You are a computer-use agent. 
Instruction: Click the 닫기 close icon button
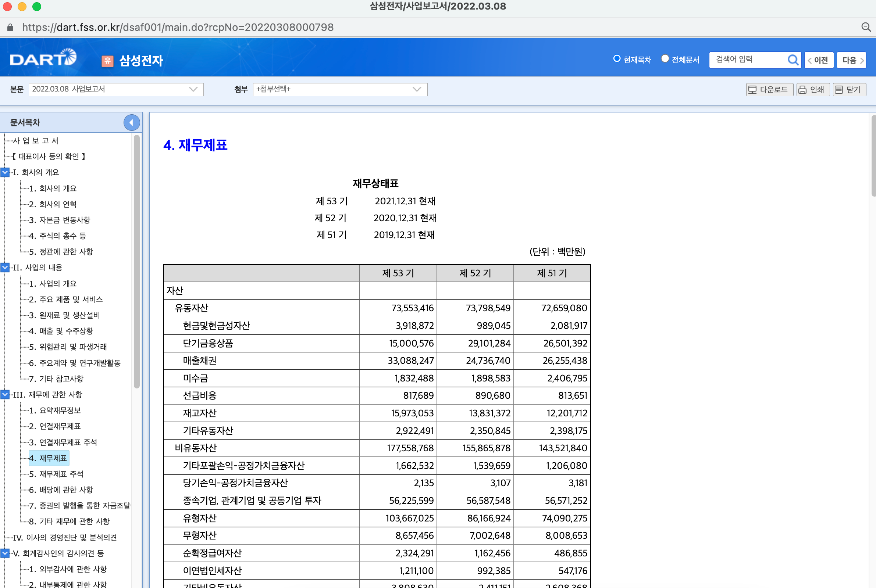(x=850, y=90)
